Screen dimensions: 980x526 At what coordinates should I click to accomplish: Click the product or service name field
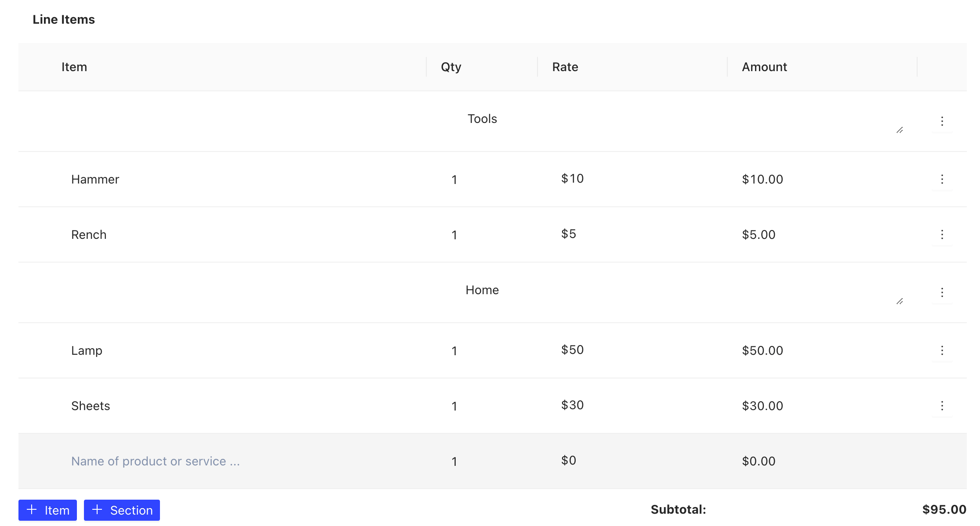pyautogui.click(x=156, y=461)
